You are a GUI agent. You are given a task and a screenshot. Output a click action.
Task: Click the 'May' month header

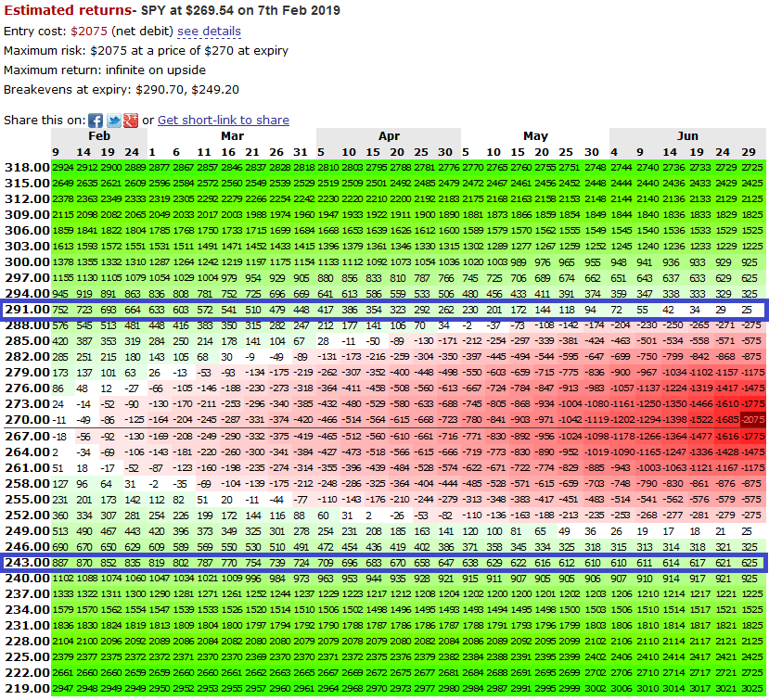[x=535, y=135]
